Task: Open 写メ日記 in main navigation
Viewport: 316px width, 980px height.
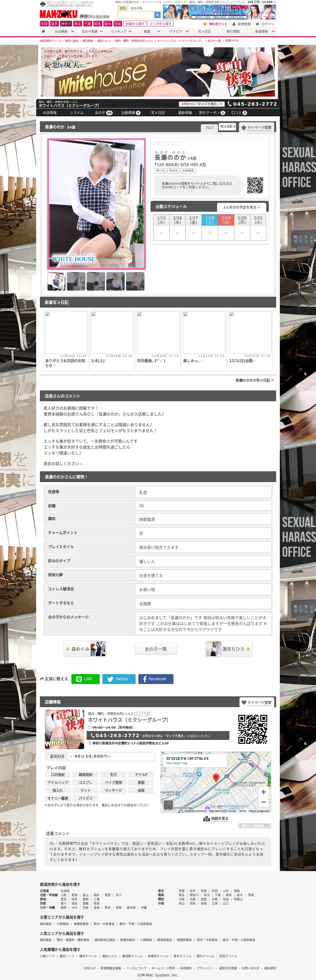Action: (x=204, y=32)
